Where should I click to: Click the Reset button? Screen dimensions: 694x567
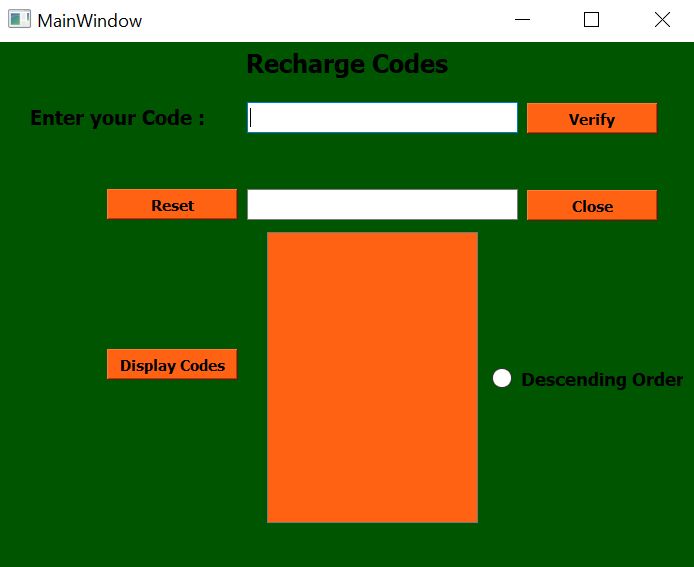coord(172,204)
